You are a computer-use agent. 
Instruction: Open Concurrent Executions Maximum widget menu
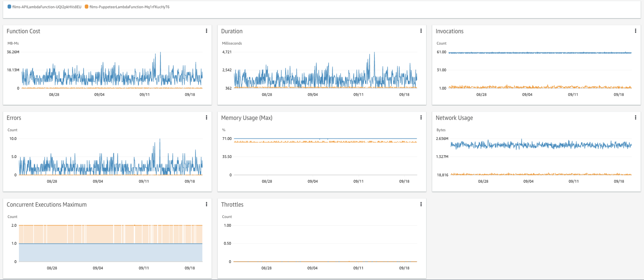pos(207,204)
